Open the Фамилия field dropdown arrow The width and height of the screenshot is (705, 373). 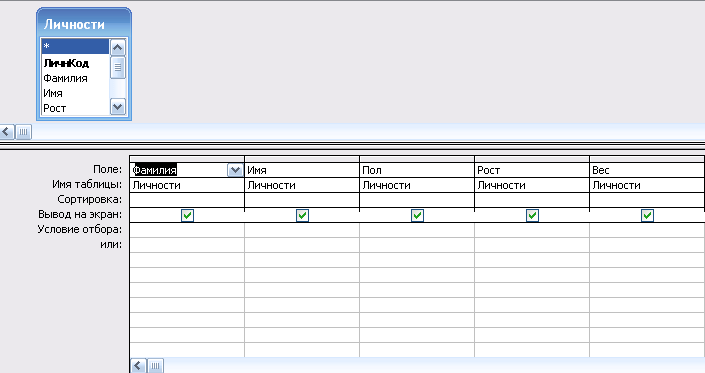(x=235, y=170)
